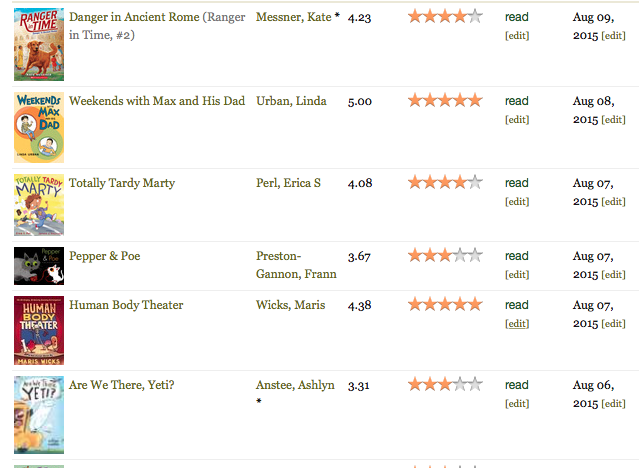The image size is (639, 468).
Task: Open the Human Body Theater title link
Action: pyautogui.click(x=126, y=305)
